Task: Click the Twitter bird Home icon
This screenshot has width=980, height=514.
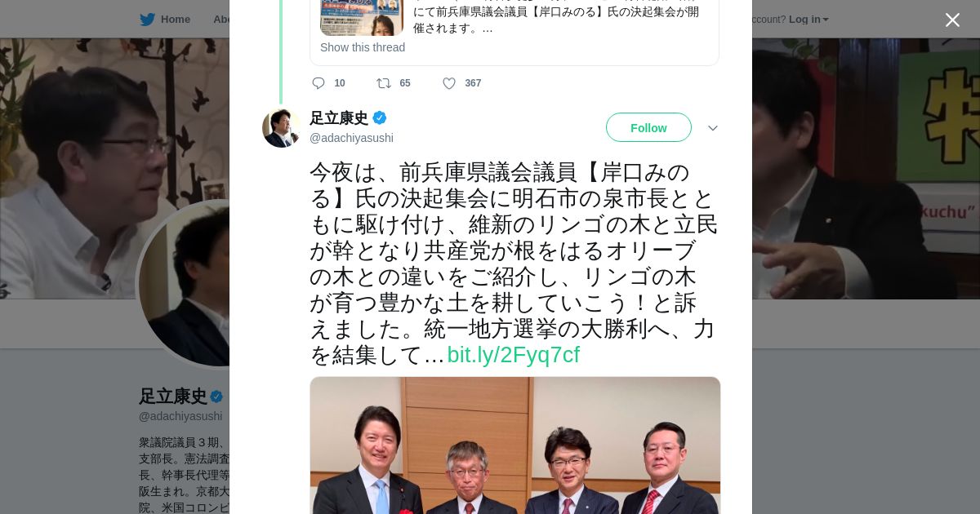Action: 147,20
